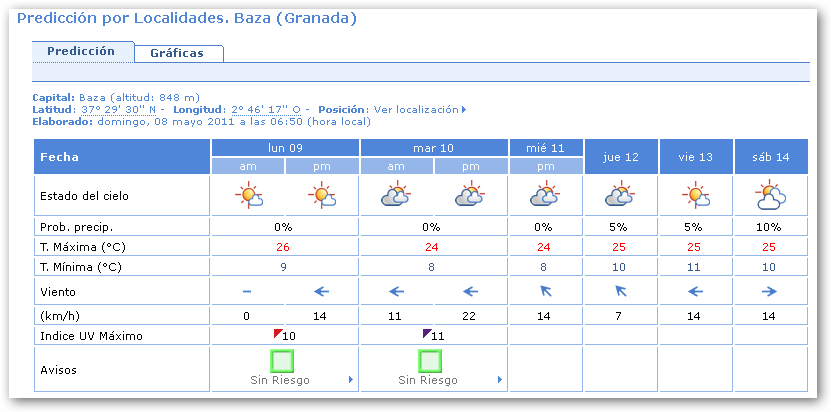Expand Tuesday Sin Riesgo warning arrow
The image size is (831, 412).
click(499, 380)
